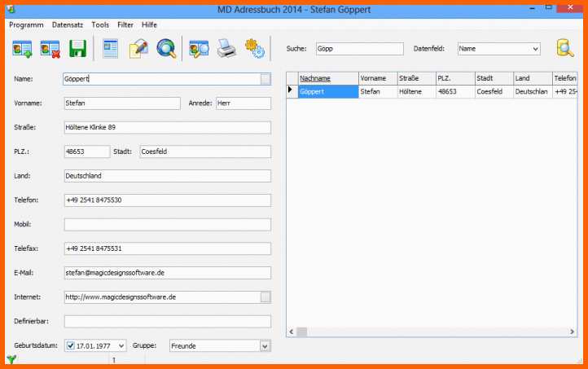This screenshot has height=369, width=588.
Task: Click the Land field containing Deutschland
Action: [167, 176]
